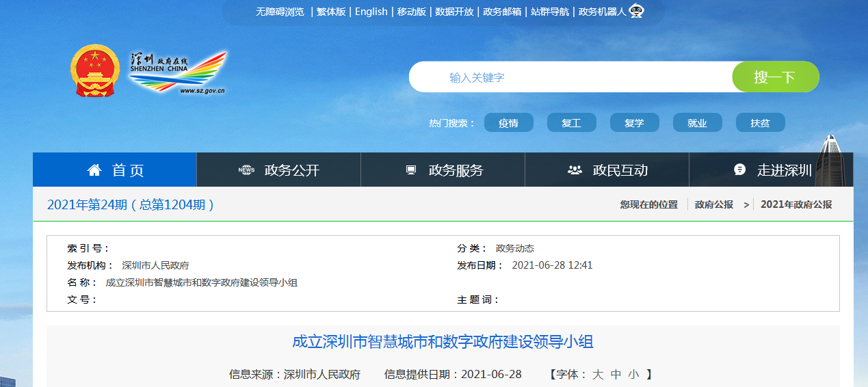Viewport: 868px width, 387px height.
Task: Click the 搜一下 search button
Action: [776, 77]
